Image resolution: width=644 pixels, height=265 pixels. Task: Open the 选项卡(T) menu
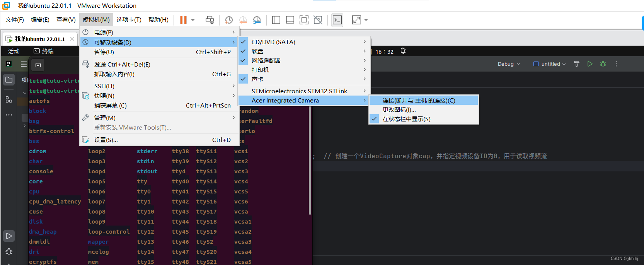coord(129,20)
